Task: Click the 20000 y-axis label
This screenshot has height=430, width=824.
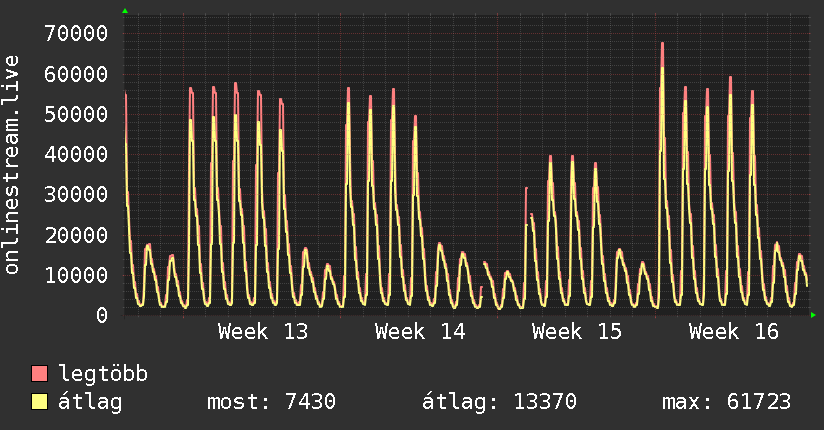Action: (76, 235)
